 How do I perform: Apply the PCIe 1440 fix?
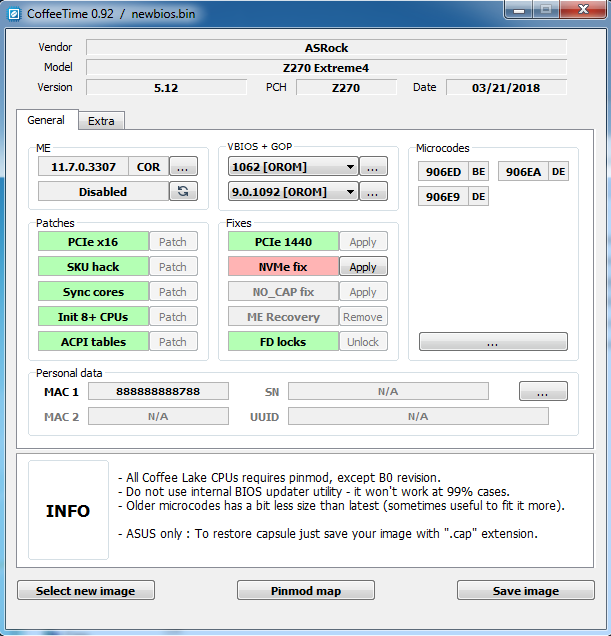pos(363,242)
